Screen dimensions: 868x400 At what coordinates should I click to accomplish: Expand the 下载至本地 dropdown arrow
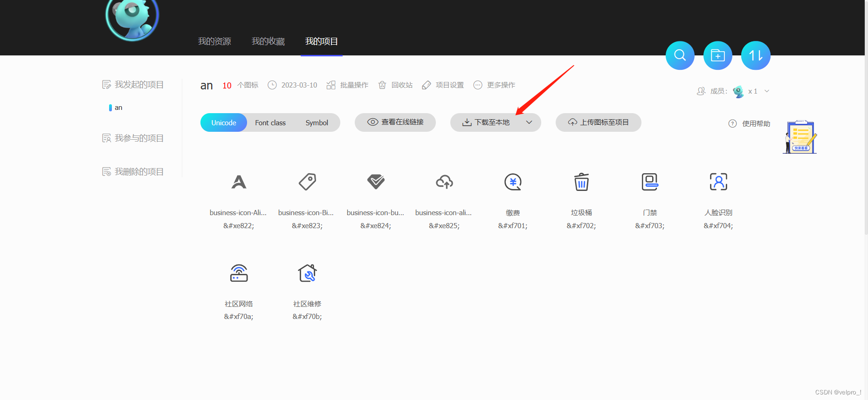(x=529, y=122)
